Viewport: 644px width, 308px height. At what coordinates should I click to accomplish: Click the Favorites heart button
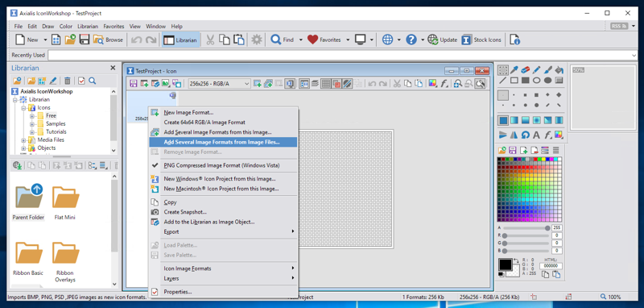pos(325,40)
